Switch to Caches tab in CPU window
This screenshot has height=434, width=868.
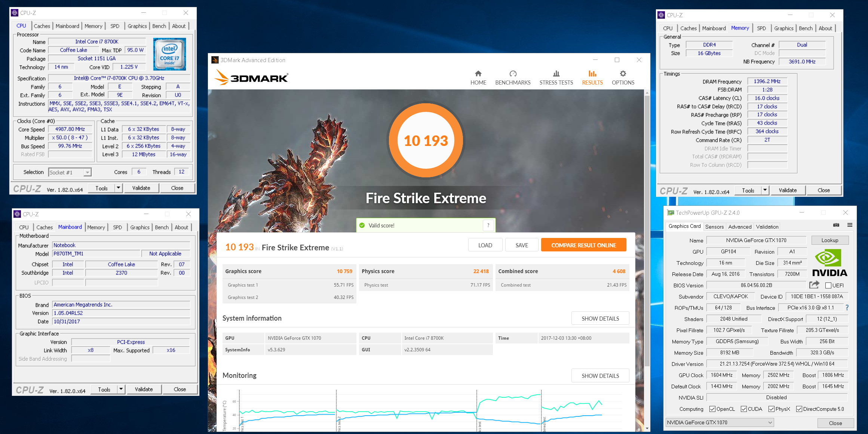[42, 26]
